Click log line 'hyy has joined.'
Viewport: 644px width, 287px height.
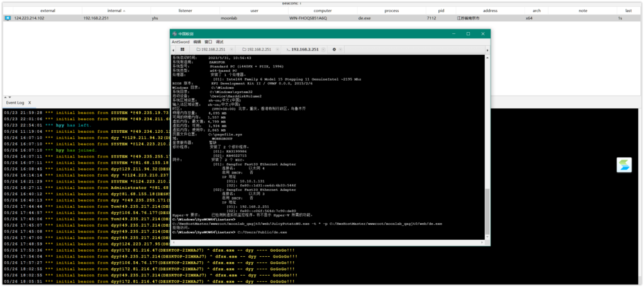click(49, 150)
